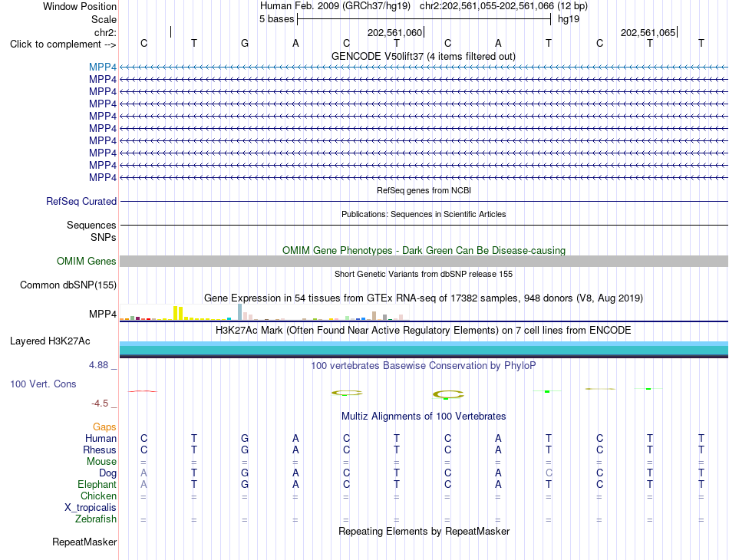The height and width of the screenshot is (560, 729).
Task: Open 'Short Genetic Variants from dbSNP release 155' title
Action: coord(424,274)
